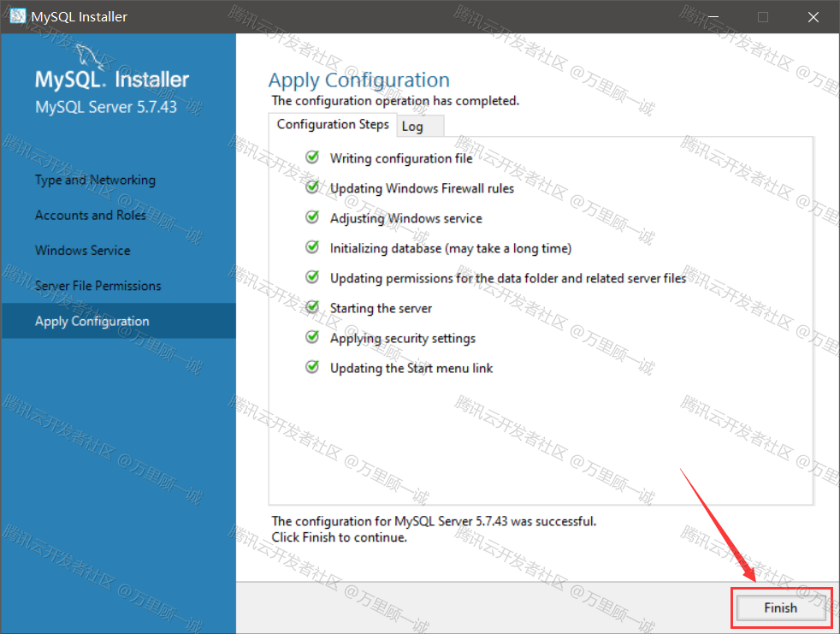840x634 pixels.
Task: Click green checkmark beside Adjusting Windows service
Action: pos(312,217)
